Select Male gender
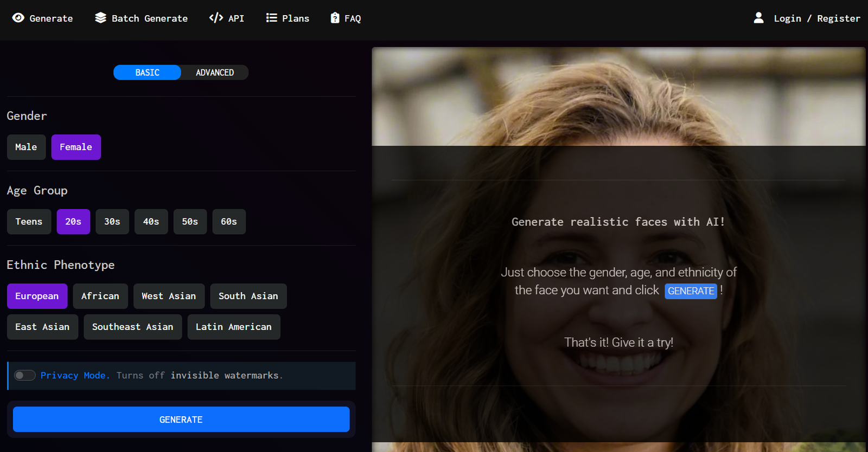This screenshot has height=452, width=868. pos(26,147)
